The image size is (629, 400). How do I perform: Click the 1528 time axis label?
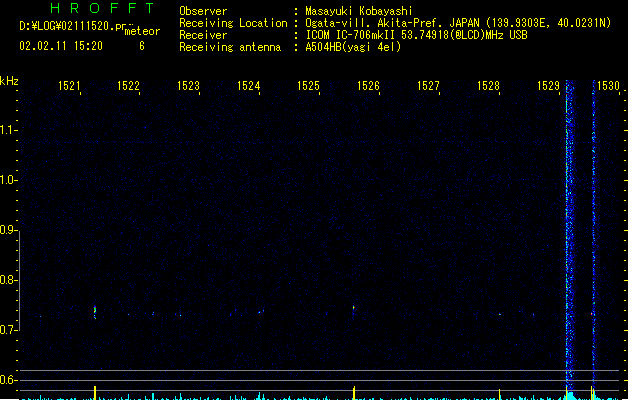tap(488, 86)
